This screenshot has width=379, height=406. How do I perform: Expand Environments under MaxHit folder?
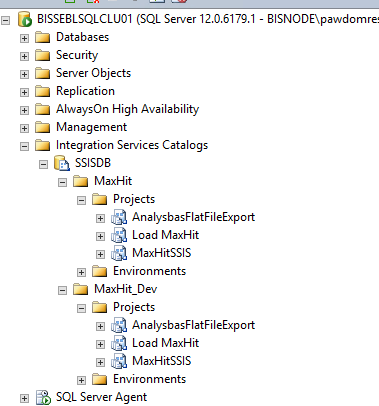pos(81,272)
